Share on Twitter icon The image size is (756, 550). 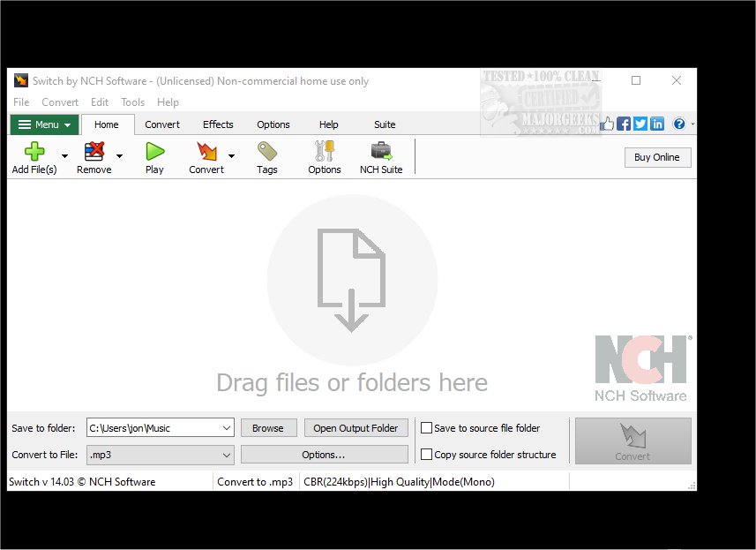click(640, 124)
